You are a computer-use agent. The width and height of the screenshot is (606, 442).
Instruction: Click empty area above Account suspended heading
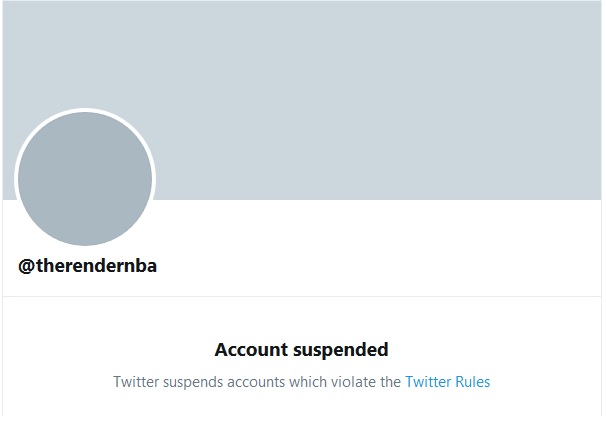(x=301, y=318)
